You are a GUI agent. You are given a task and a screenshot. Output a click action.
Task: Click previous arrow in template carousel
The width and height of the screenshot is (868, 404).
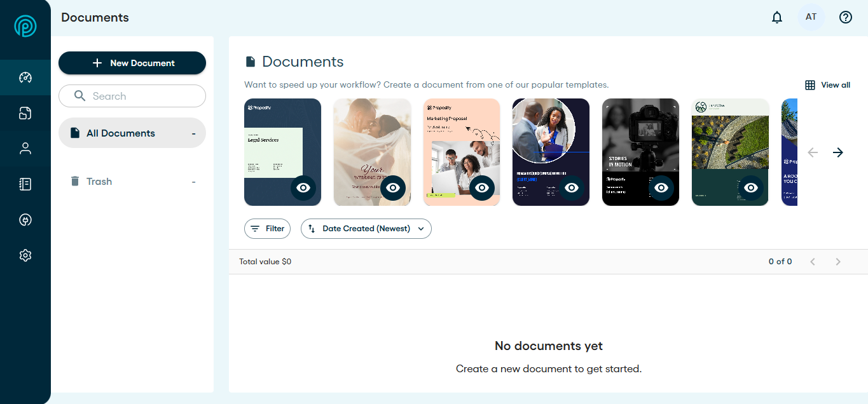[813, 152]
